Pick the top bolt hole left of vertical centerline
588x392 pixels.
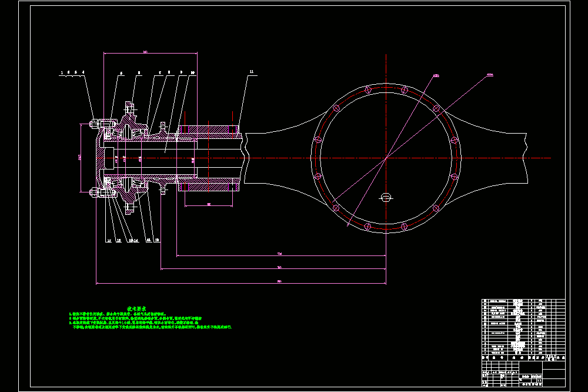coord(368,89)
